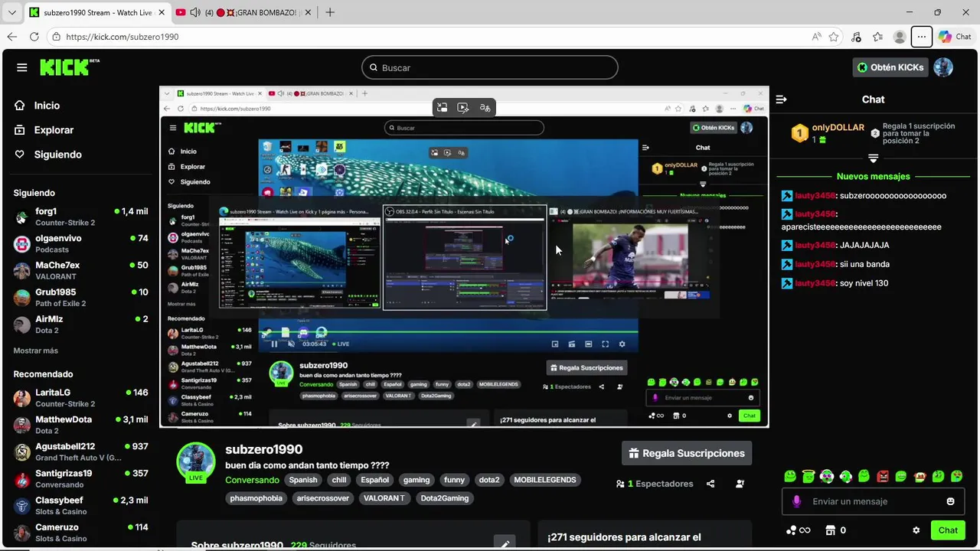Send the purple-eyed headphones emote
The width and height of the screenshot is (980, 551).
click(x=827, y=477)
